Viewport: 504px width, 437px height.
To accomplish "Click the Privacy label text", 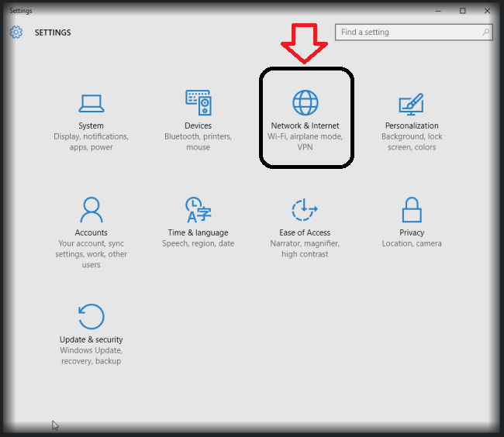I will [x=412, y=232].
